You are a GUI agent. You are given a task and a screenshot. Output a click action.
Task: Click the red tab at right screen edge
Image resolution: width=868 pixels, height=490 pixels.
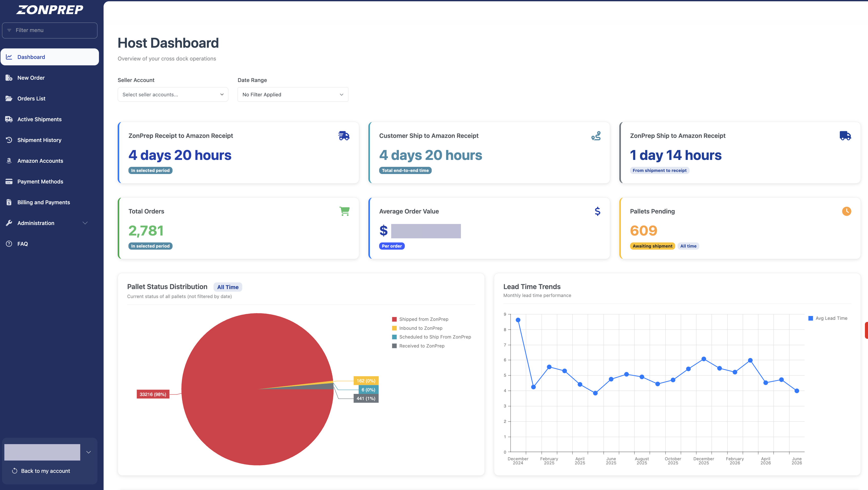pos(866,330)
